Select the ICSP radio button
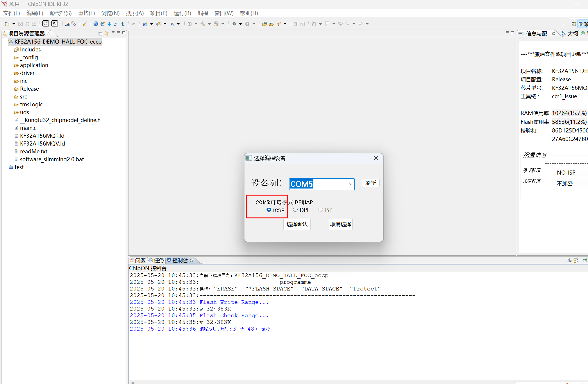 coord(269,210)
